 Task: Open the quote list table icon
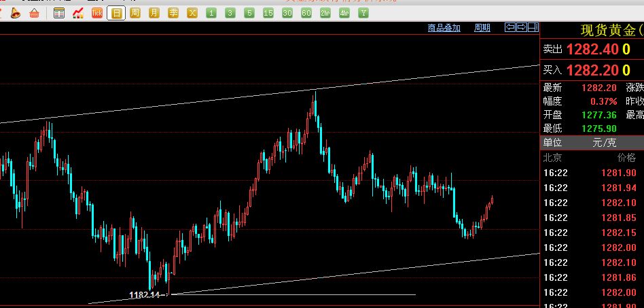tap(59, 13)
